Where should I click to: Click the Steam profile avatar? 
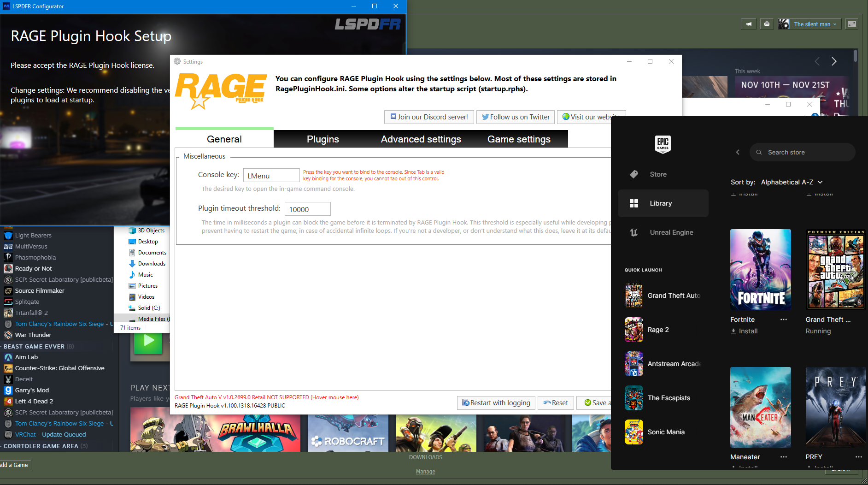click(784, 24)
